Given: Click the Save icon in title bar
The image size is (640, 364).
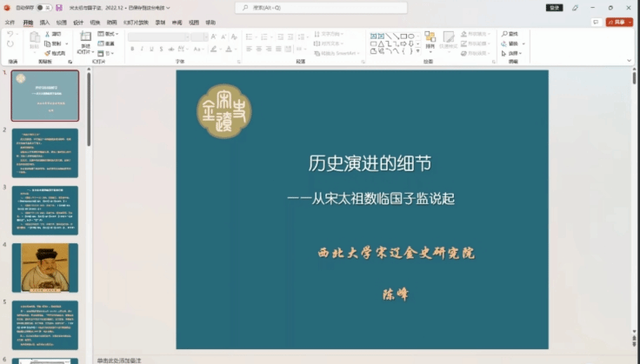Looking at the screenshot, I should (x=59, y=8).
